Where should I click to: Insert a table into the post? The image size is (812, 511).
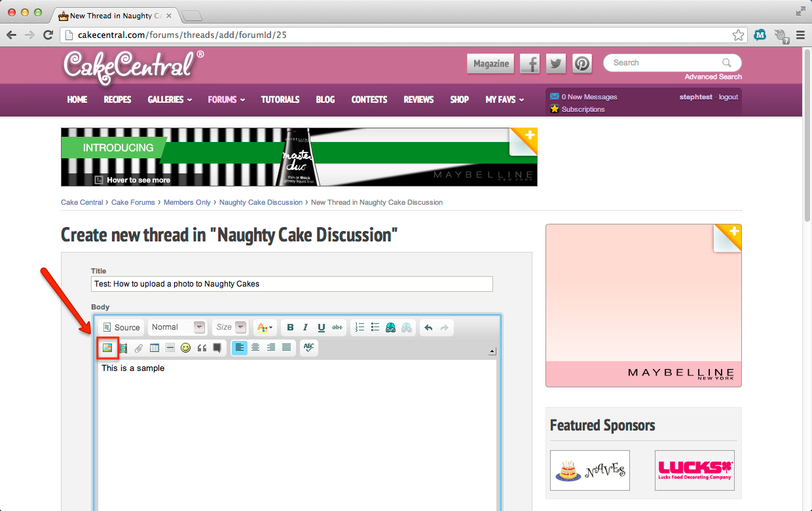[x=155, y=348]
